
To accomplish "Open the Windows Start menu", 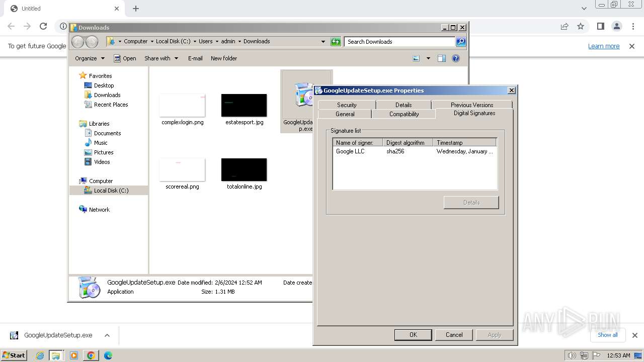I will tap(14, 355).
